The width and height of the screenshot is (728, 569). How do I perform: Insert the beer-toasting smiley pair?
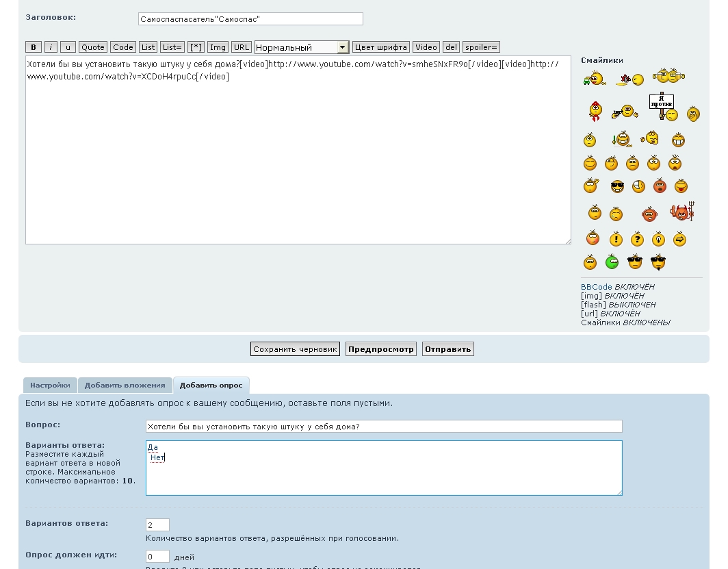669,76
